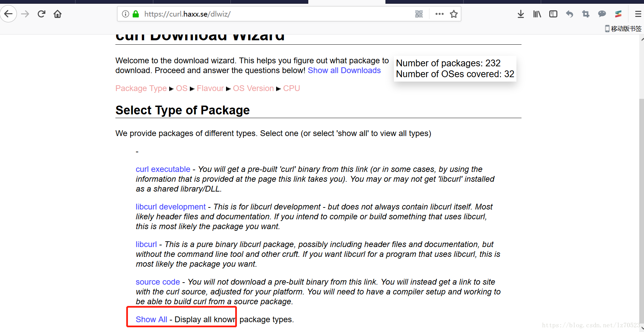644x332 pixels.
Task: Choose the curl executable package type
Action: point(163,169)
